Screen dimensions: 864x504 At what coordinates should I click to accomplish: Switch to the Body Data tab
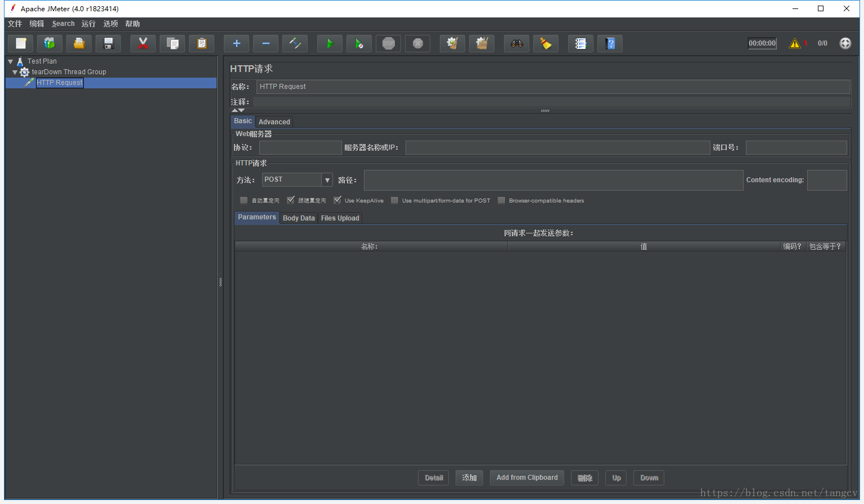[x=299, y=218]
